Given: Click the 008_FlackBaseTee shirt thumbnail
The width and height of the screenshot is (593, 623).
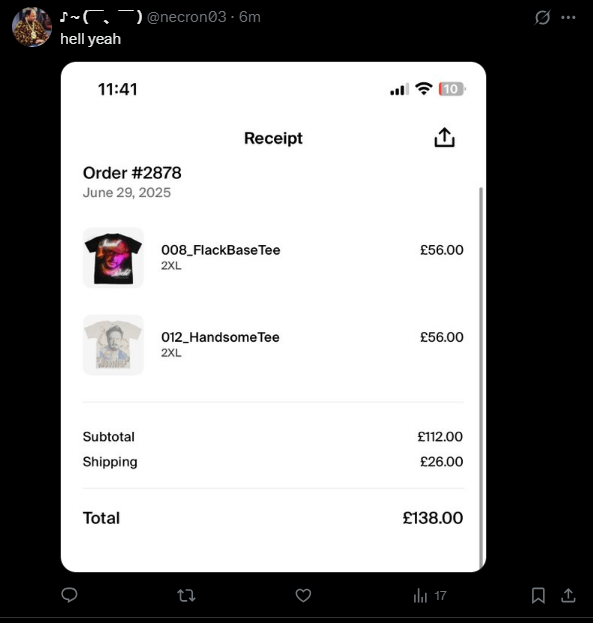Looking at the screenshot, I should coord(113,257).
